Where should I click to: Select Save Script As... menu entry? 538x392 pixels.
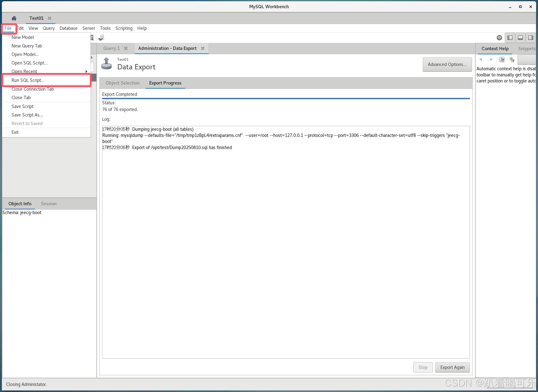(x=47, y=115)
